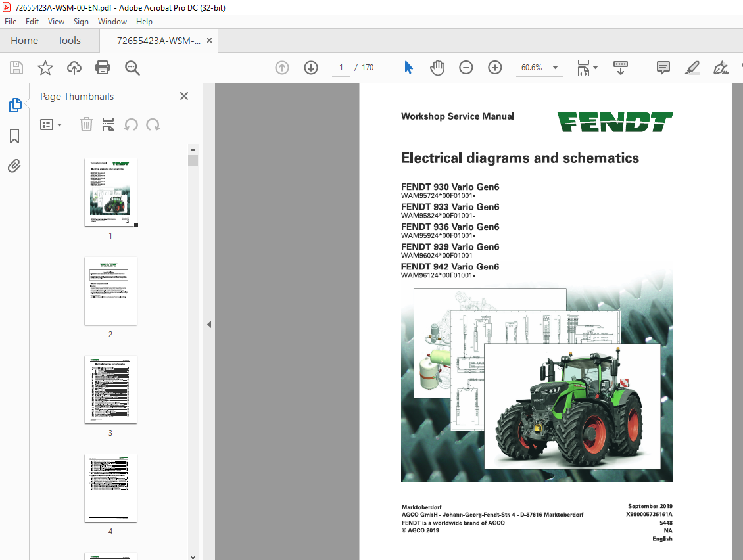Screen dimensions: 743x560
Task: Print the document with printer icon
Action: 103,68
